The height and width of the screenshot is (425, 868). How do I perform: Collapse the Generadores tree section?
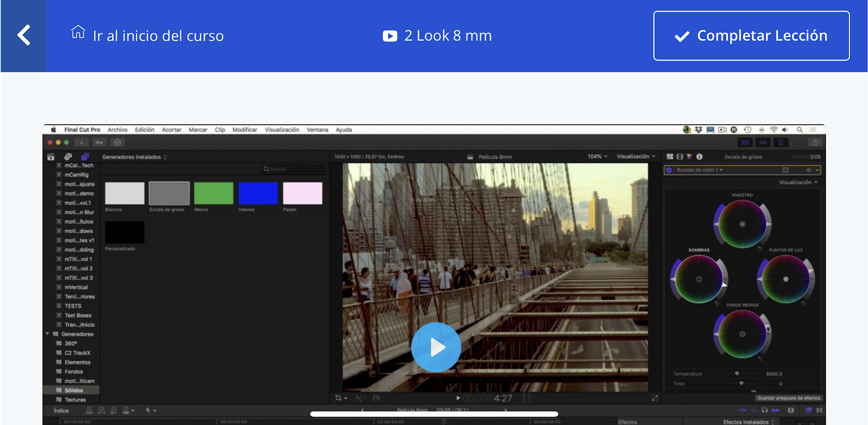coord(47,334)
